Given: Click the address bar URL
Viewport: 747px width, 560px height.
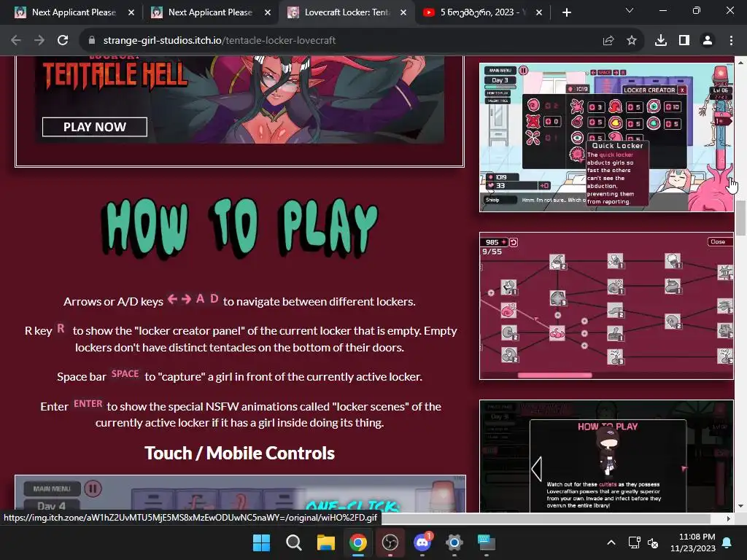Looking at the screenshot, I should (219, 41).
